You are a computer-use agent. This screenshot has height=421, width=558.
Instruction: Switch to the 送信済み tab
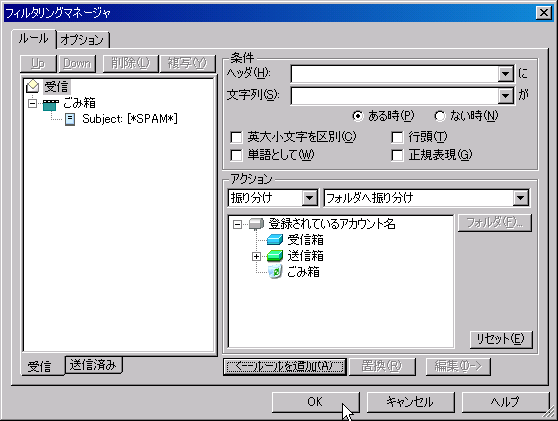click(x=93, y=365)
